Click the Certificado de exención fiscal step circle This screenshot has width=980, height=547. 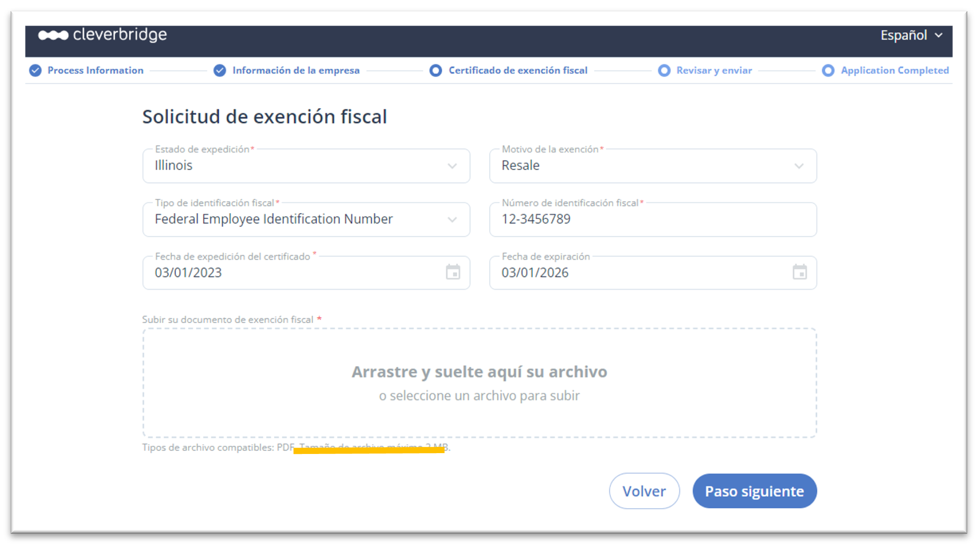click(x=436, y=71)
